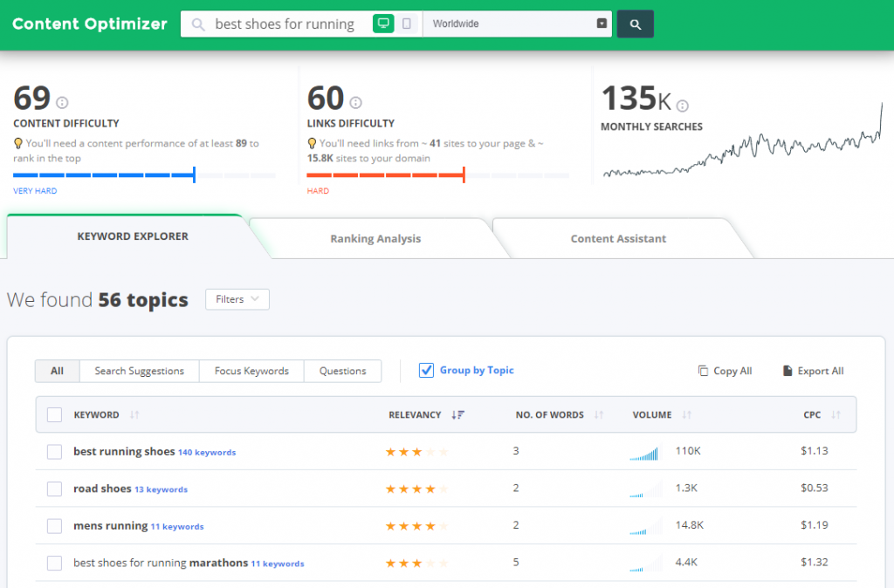Click the volume trend chart for mens running
Viewport: 894px width, 588px height.
pyautogui.click(x=646, y=526)
